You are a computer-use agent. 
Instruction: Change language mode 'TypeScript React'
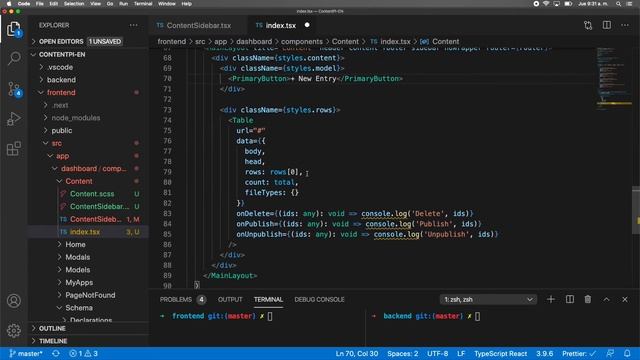[500, 353]
